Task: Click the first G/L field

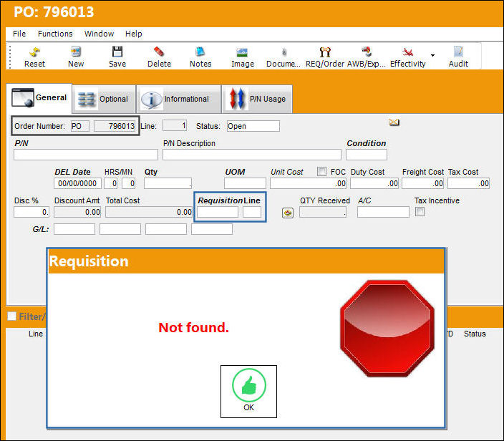Action: point(74,229)
